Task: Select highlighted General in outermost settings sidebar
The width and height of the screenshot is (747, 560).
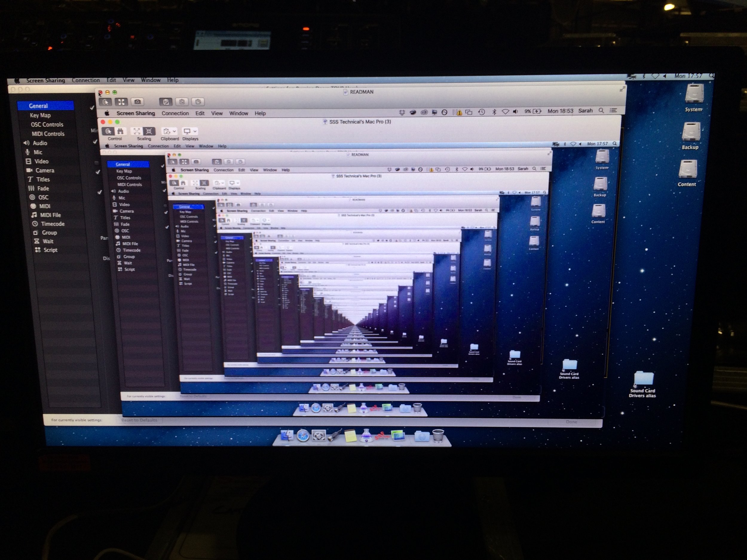Action: [x=46, y=106]
